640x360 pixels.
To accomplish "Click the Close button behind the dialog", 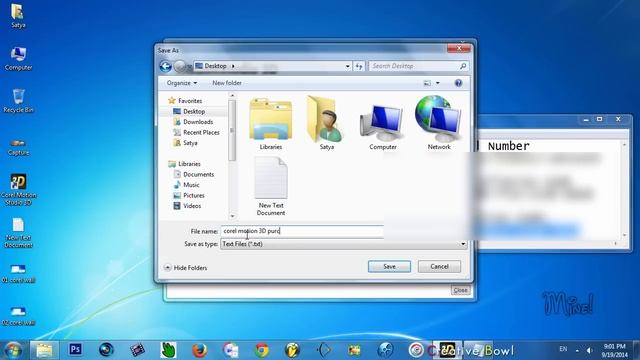I will click(460, 290).
